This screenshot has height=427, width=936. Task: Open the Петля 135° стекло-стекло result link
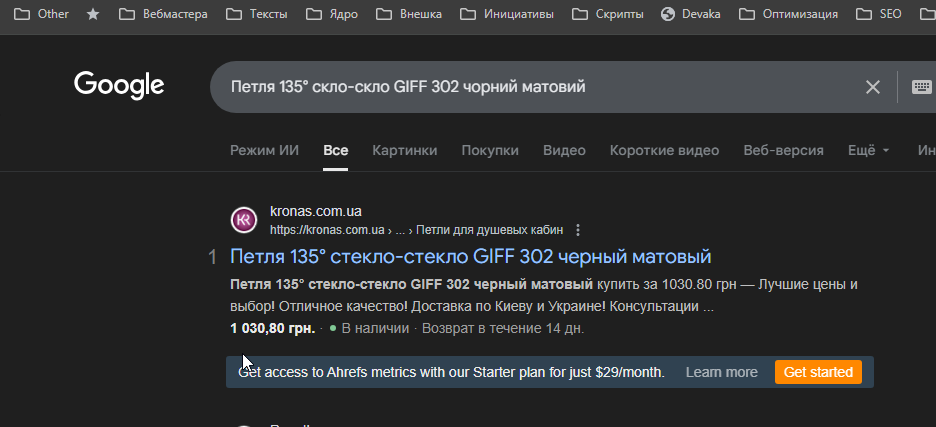470,256
